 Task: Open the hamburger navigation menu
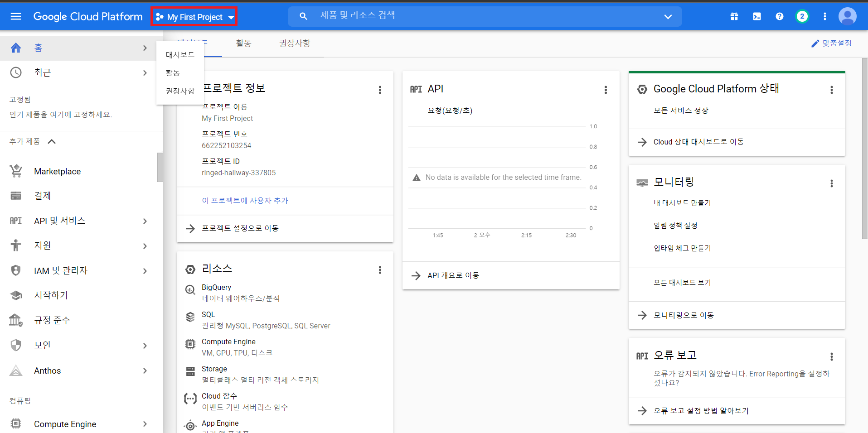coord(16,17)
